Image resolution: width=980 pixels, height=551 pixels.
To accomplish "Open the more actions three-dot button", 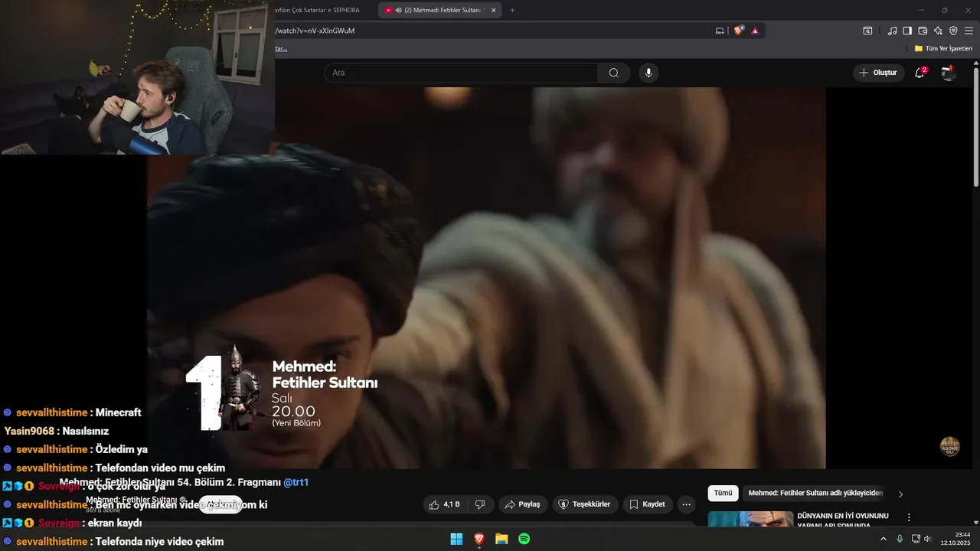I will click(686, 504).
